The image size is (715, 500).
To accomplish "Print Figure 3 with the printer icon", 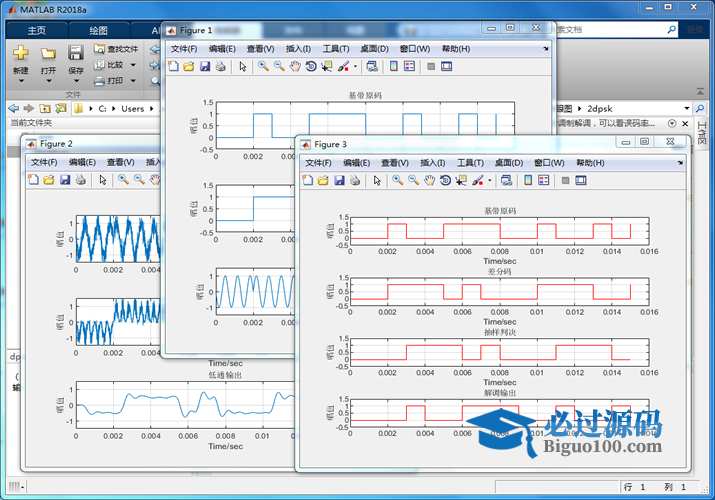I will 355,180.
